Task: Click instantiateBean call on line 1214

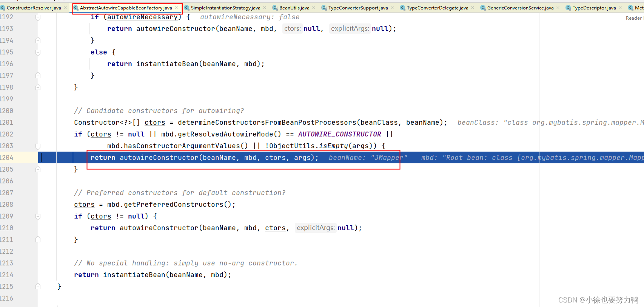Action: coord(134,275)
